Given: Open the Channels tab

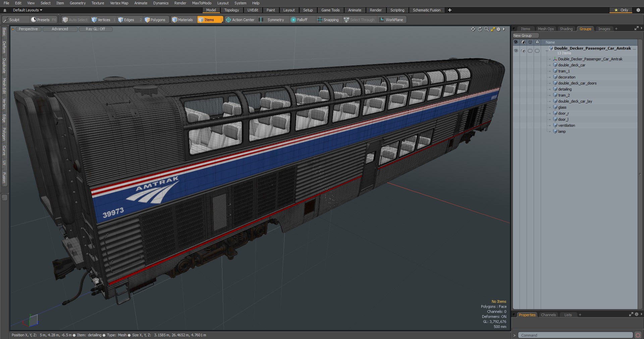Looking at the screenshot, I should click(548, 315).
